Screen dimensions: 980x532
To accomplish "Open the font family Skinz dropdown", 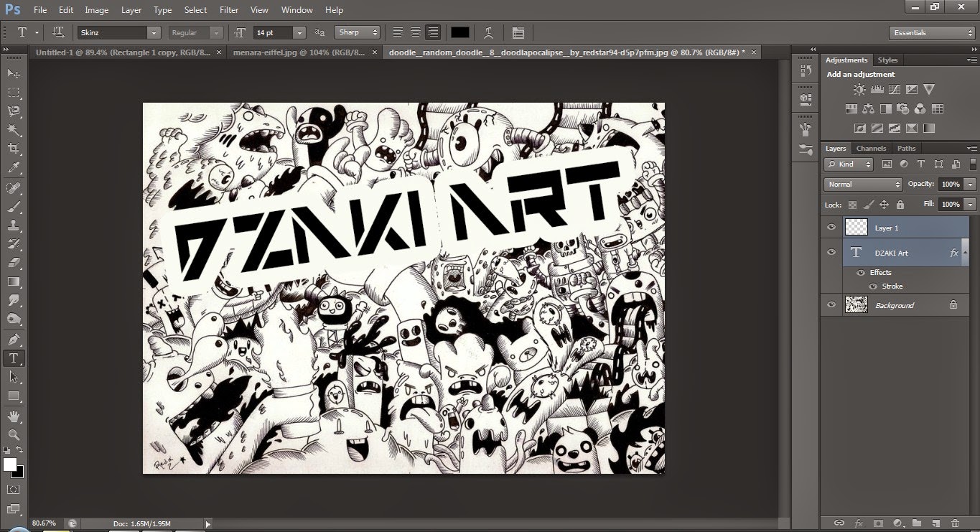I will [x=154, y=32].
